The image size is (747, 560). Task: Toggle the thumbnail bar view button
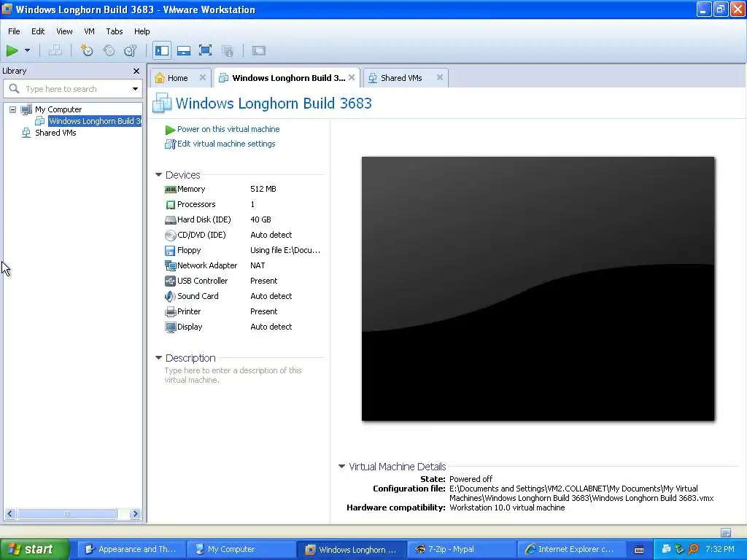point(183,50)
